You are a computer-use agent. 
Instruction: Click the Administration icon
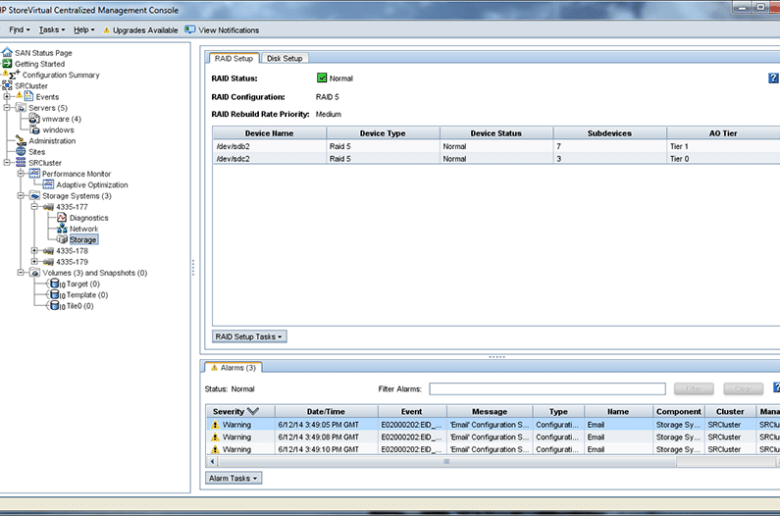pyautogui.click(x=21, y=140)
